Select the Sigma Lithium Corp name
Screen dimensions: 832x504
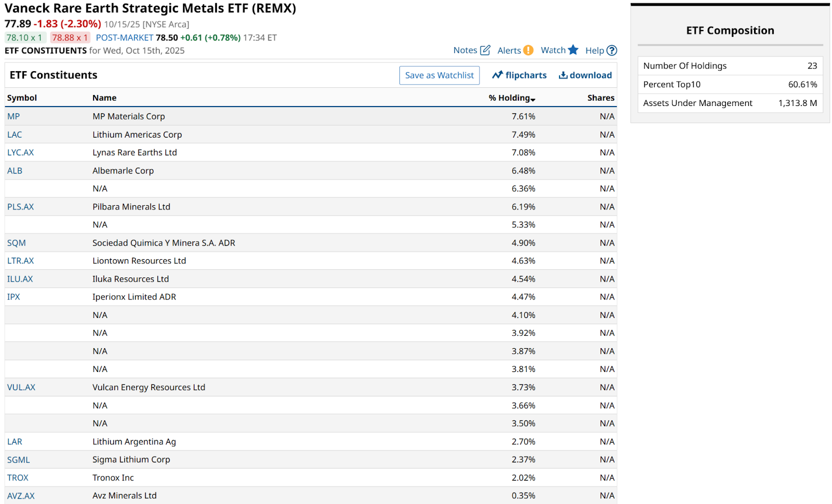(131, 460)
